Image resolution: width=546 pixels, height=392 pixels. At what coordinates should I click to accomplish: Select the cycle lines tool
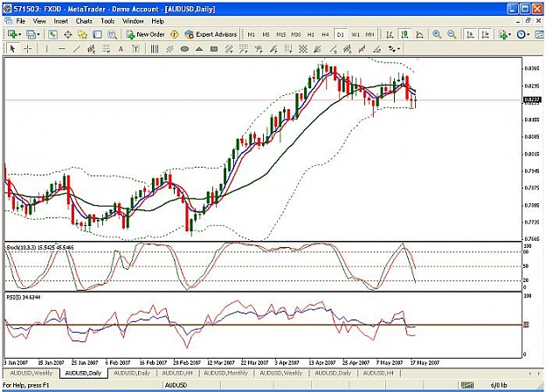click(x=155, y=49)
